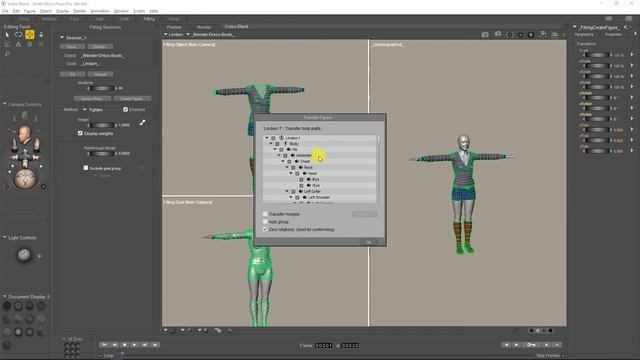Enable Transfer morphs checkbox in dialog
Screen dimensions: 640x360
265,214
